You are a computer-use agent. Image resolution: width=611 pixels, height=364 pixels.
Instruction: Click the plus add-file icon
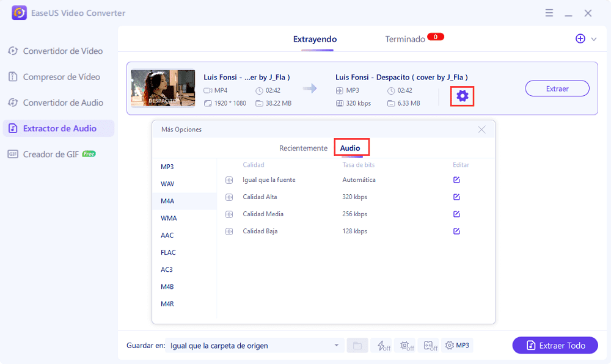[x=580, y=38]
